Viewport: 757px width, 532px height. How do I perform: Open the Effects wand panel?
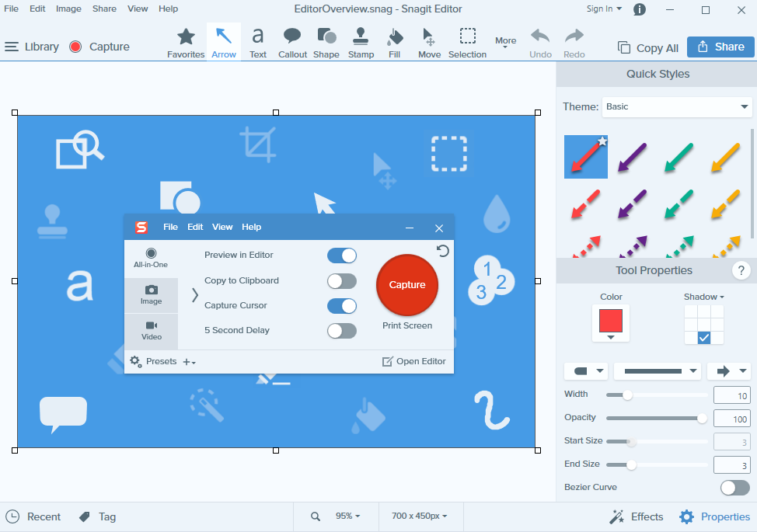(636, 516)
